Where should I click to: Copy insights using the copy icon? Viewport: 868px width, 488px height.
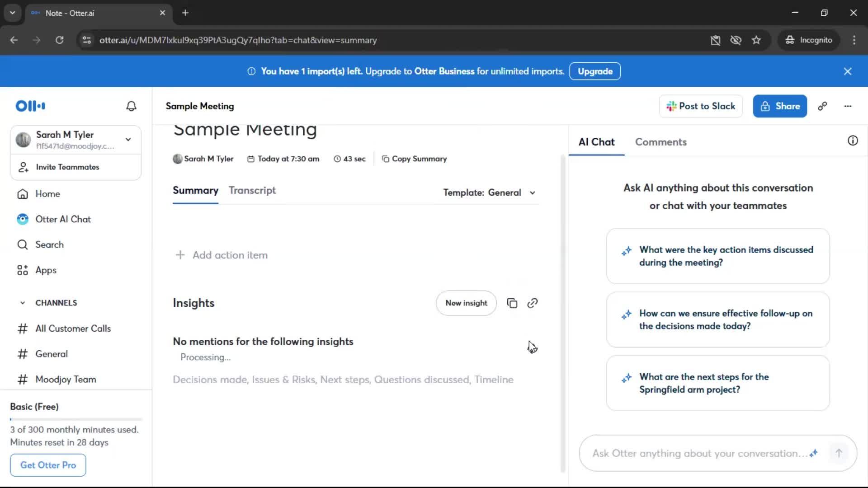512,303
